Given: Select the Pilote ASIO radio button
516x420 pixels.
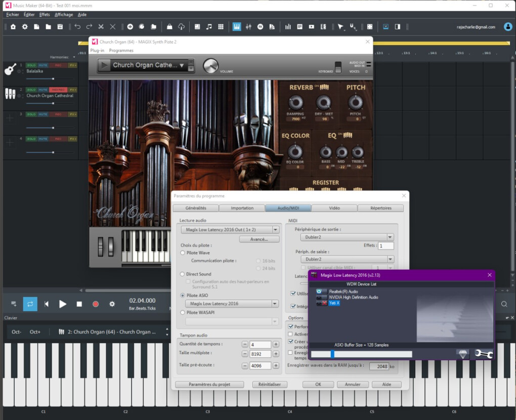Looking at the screenshot, I should [x=183, y=295].
